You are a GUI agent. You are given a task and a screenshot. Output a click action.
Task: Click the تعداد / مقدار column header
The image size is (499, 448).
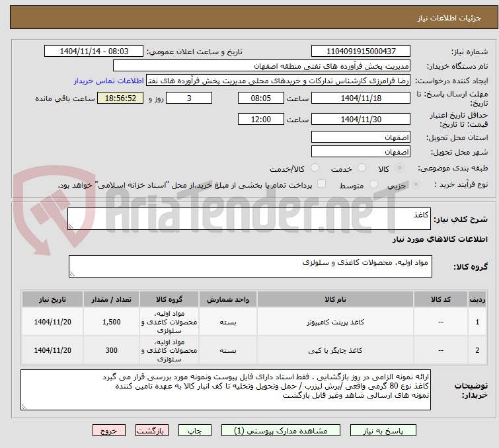click(x=112, y=299)
